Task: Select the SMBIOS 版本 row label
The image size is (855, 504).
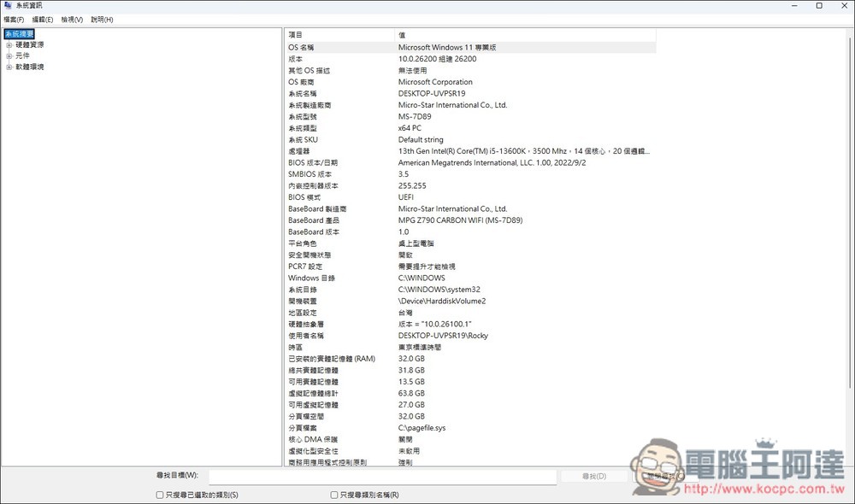Action: point(310,173)
